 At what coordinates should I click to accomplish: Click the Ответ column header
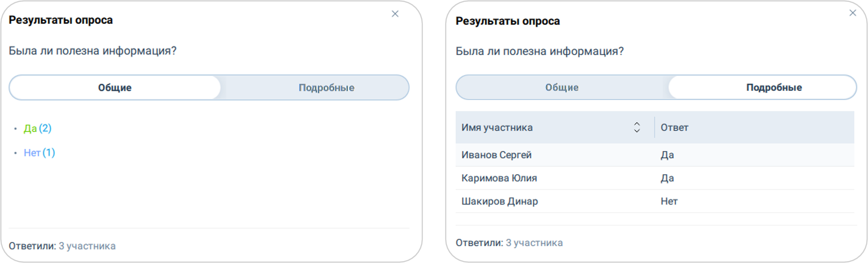coord(674,128)
